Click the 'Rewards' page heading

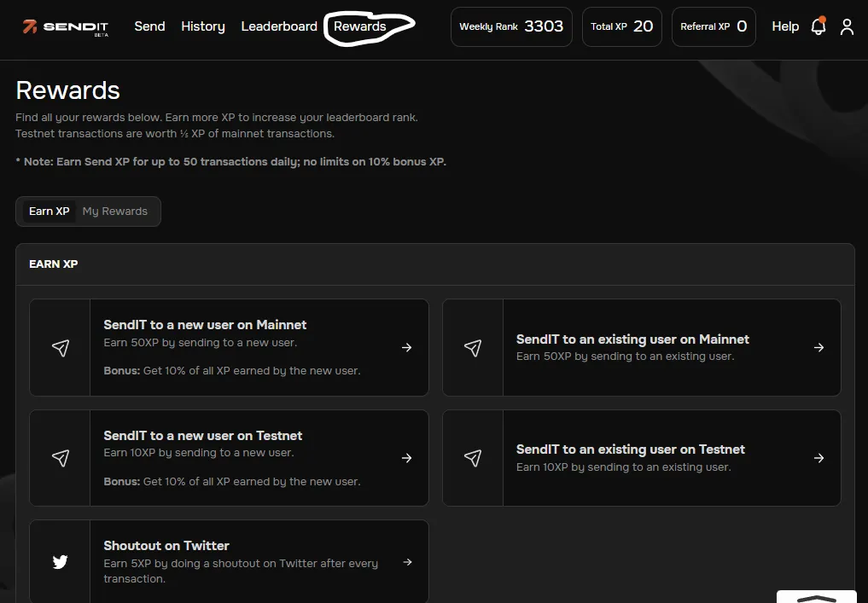point(67,90)
